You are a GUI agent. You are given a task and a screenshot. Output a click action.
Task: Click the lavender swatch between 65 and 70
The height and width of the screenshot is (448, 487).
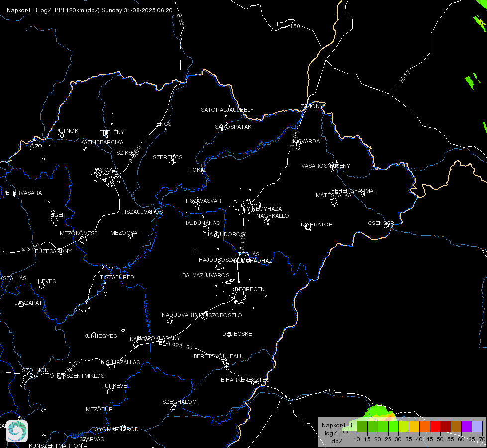point(477,426)
